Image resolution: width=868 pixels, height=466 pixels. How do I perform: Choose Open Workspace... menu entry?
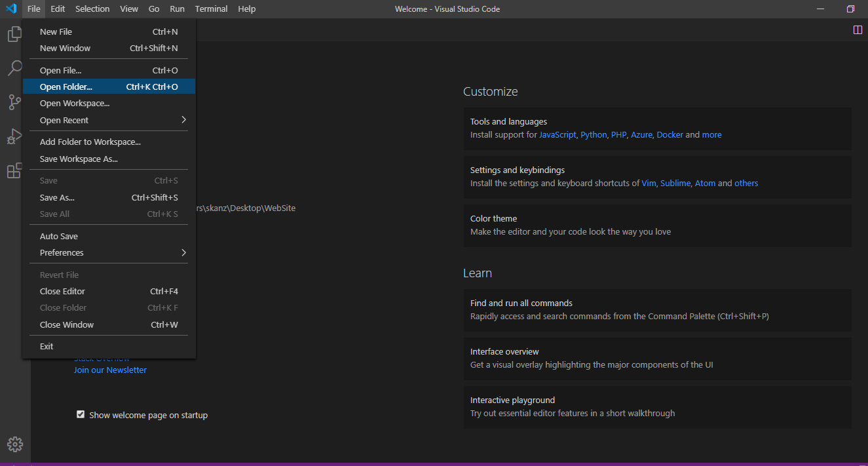pos(109,103)
